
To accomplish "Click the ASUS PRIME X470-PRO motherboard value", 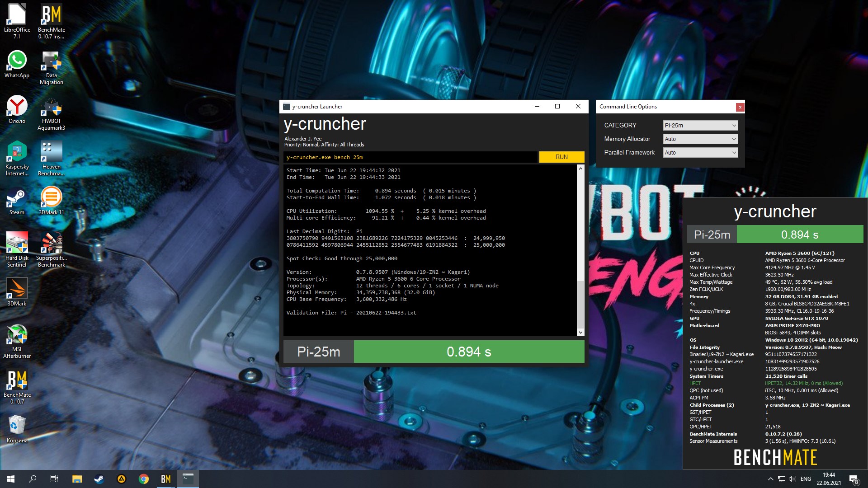I will [x=793, y=325].
